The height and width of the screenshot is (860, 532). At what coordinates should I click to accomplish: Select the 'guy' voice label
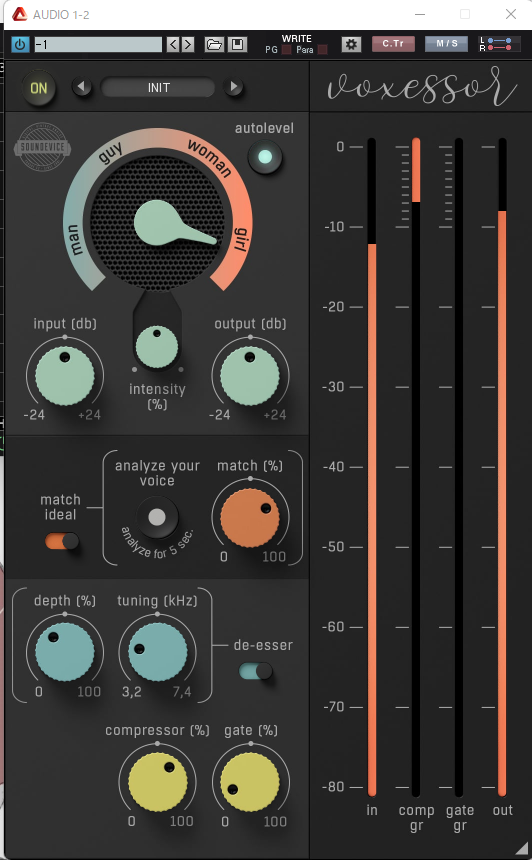[x=111, y=153]
